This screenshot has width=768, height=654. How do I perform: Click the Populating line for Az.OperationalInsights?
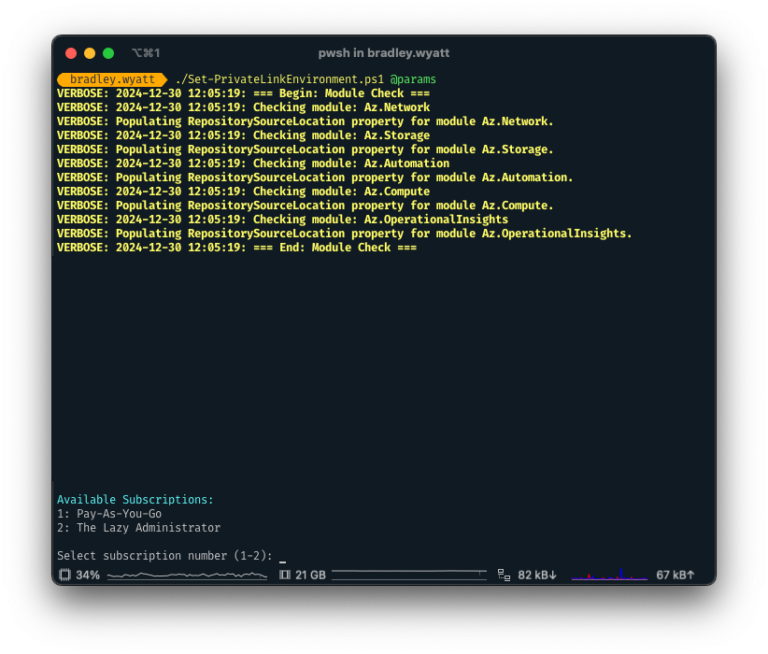click(x=344, y=234)
